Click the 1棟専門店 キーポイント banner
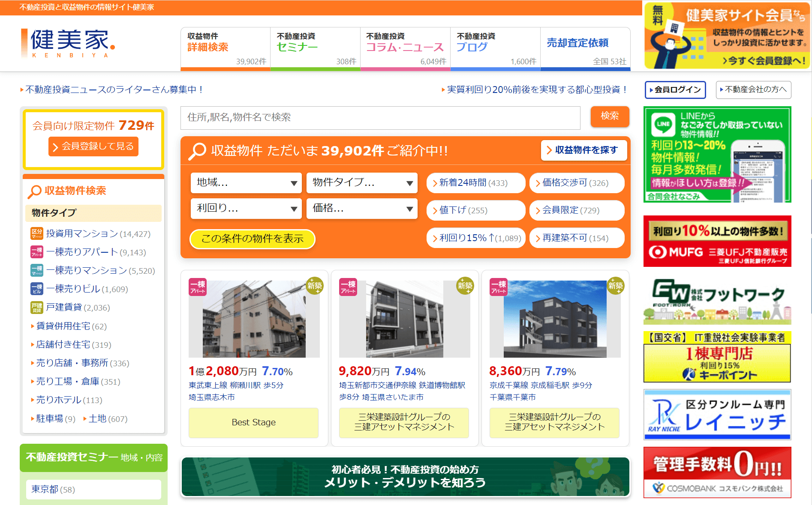 pyautogui.click(x=717, y=357)
